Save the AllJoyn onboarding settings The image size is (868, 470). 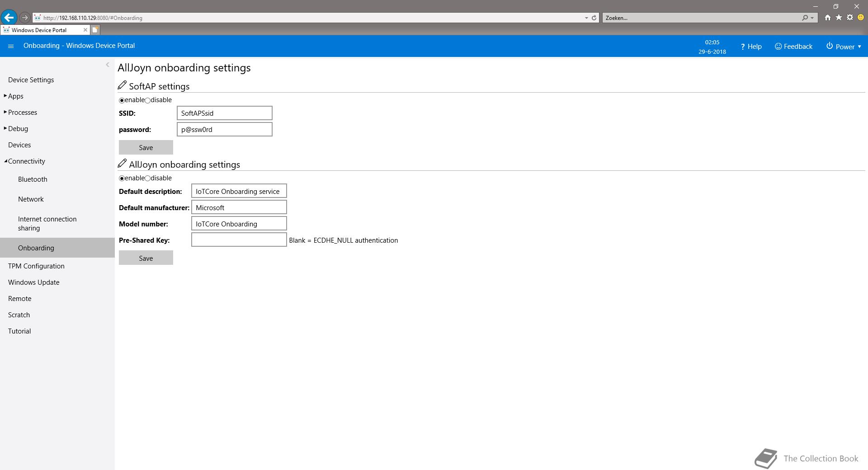click(x=146, y=258)
